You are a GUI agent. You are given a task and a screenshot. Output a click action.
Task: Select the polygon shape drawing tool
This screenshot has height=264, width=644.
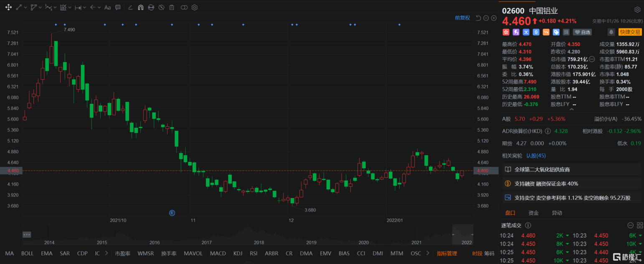coord(34,8)
